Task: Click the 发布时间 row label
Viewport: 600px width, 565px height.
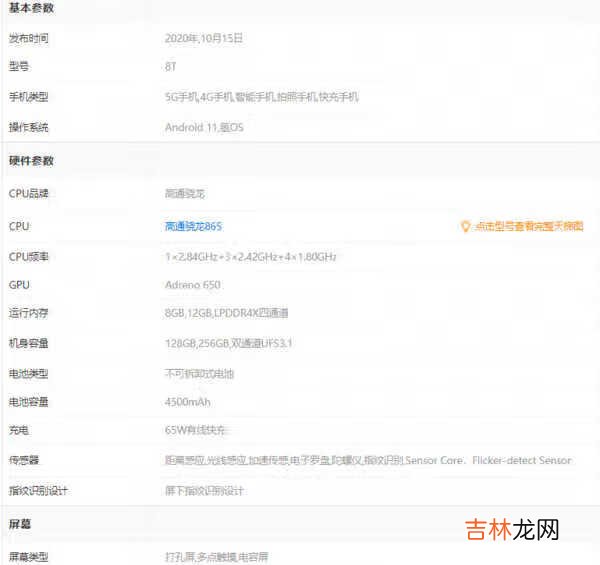Action: point(29,38)
